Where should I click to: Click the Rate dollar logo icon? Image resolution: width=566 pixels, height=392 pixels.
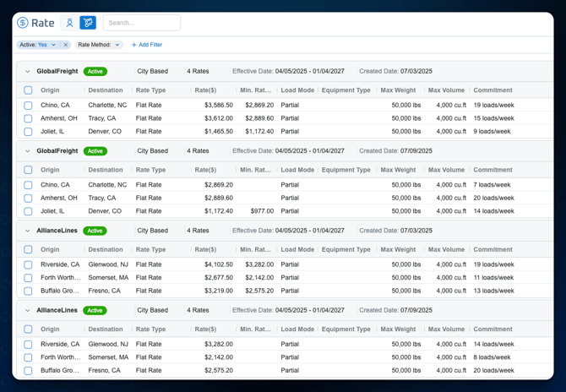coord(23,23)
